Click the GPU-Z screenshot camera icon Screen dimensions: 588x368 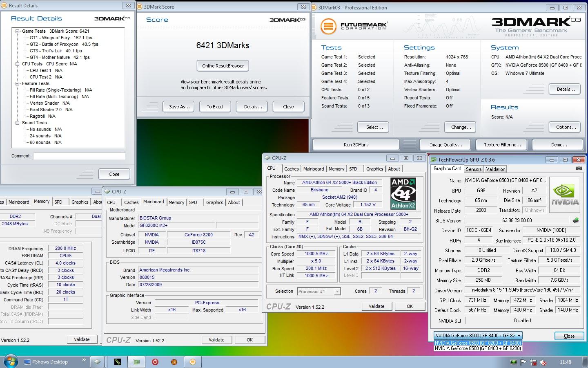click(x=579, y=168)
